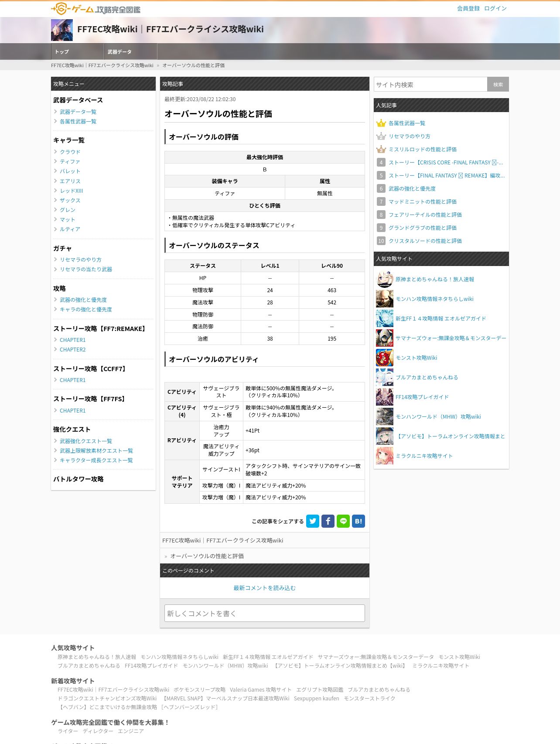Image resolution: width=560 pixels, height=744 pixels.
Task: Click the 検索 search button
Action: click(x=498, y=85)
